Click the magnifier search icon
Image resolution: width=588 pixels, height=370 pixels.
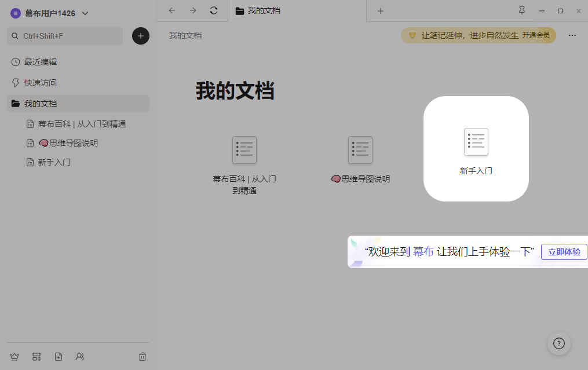tap(15, 36)
